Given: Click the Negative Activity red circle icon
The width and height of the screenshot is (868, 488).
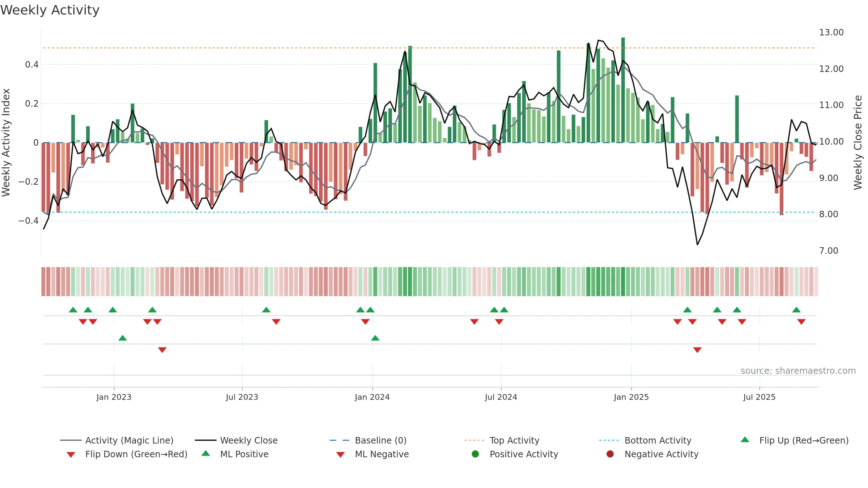Looking at the screenshot, I should tap(610, 454).
